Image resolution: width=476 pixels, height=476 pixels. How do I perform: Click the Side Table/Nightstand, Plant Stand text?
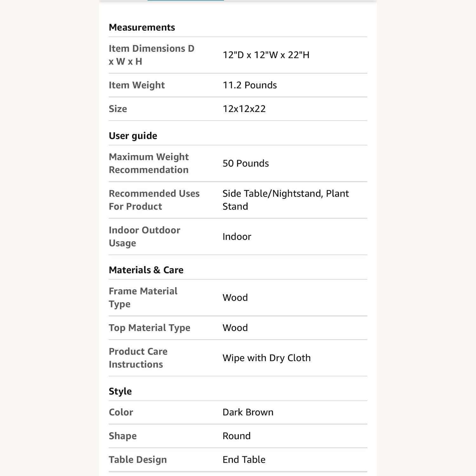[285, 200]
